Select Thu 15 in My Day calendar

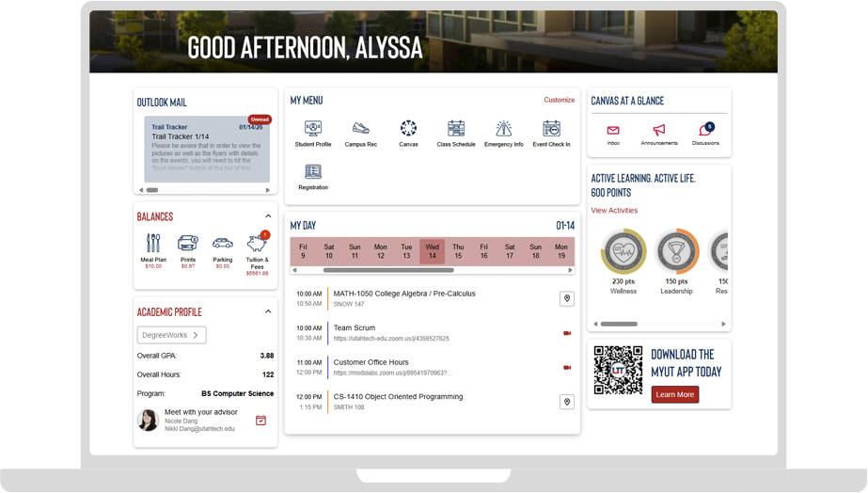458,251
